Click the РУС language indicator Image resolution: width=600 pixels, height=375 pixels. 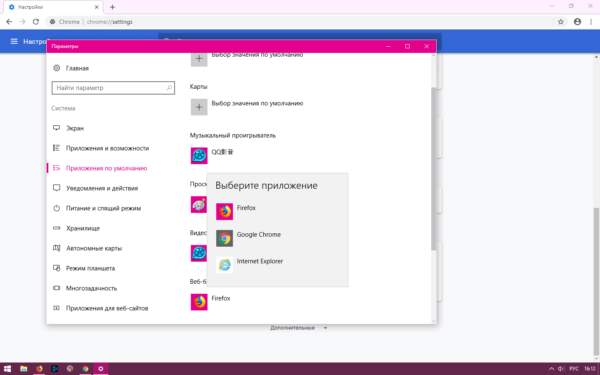[574, 368]
